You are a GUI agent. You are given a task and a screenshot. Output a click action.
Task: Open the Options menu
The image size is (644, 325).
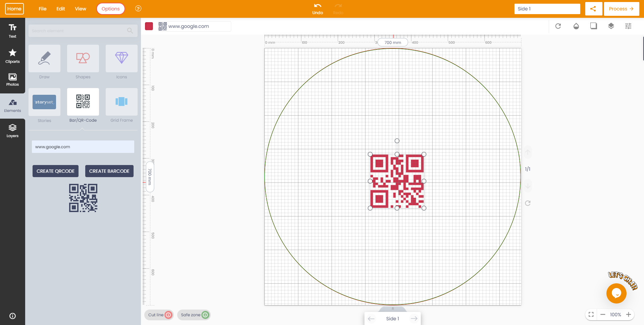point(111,9)
